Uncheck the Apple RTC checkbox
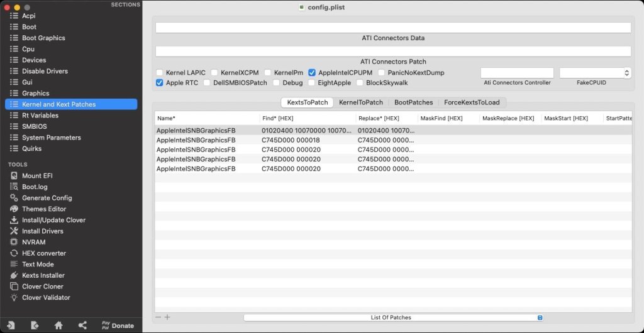The width and height of the screenshot is (644, 333). click(160, 83)
